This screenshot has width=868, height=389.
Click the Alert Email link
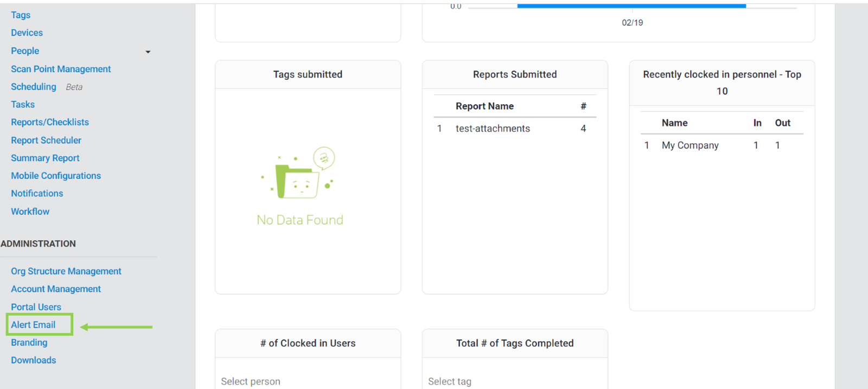[x=33, y=325]
